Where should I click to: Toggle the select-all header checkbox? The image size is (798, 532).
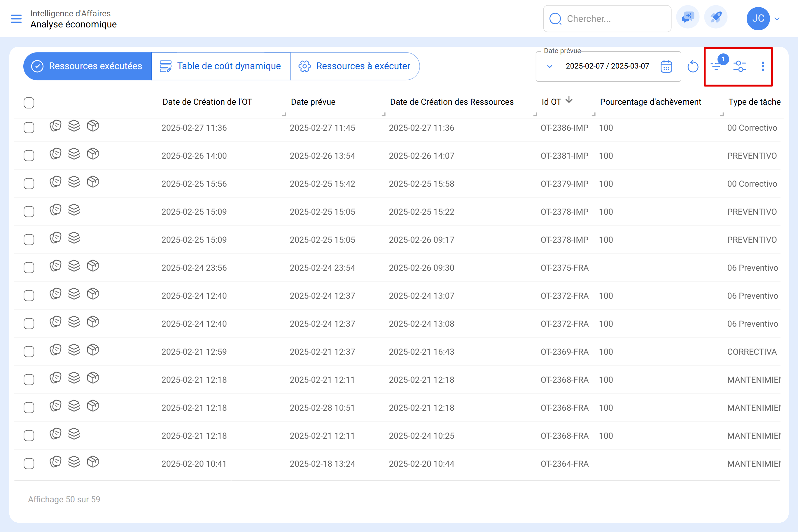click(x=29, y=103)
